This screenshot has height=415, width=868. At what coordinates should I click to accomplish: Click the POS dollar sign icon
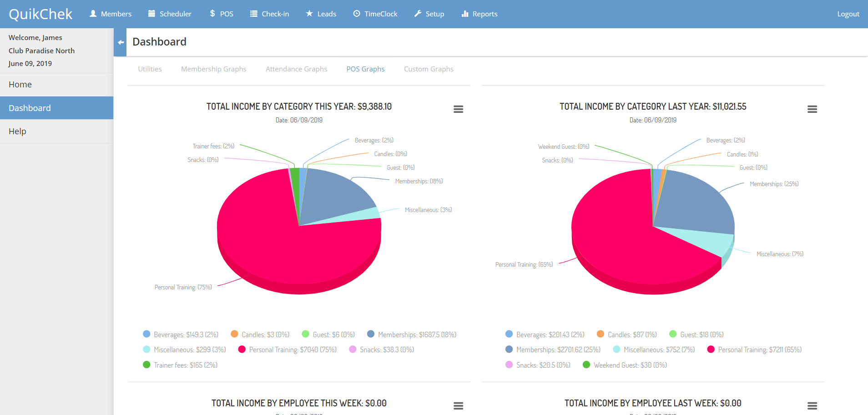(x=212, y=14)
